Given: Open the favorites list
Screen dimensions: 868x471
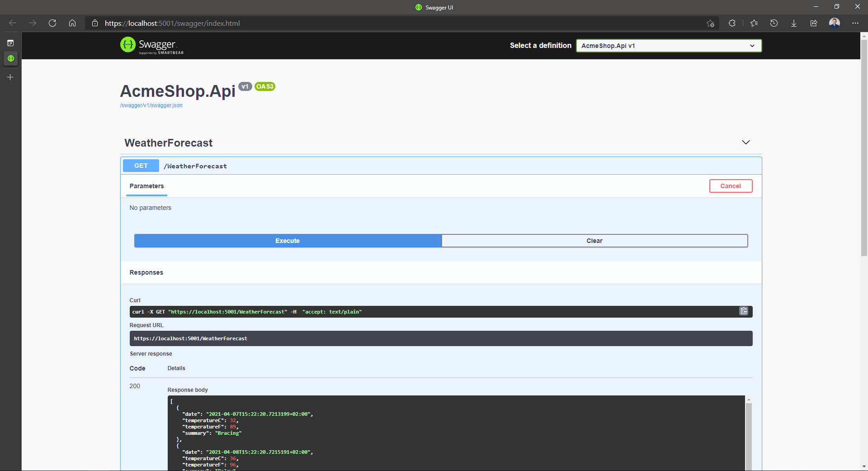Looking at the screenshot, I should click(754, 23).
